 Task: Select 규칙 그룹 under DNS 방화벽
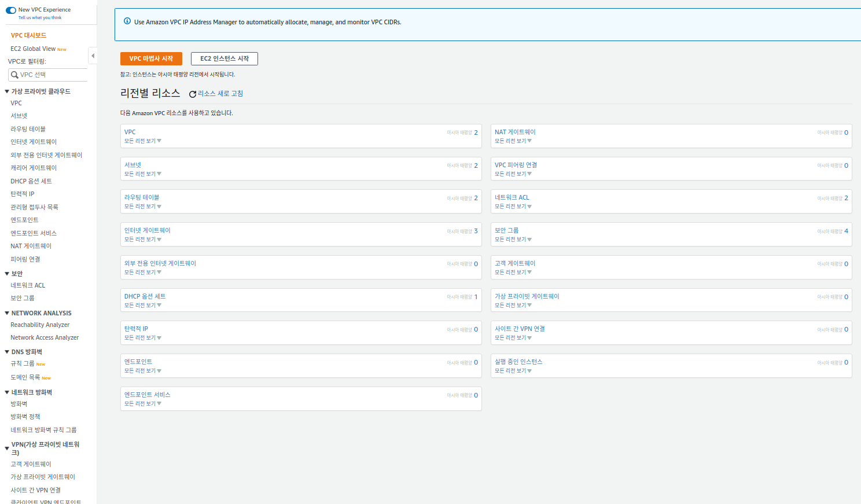point(23,363)
